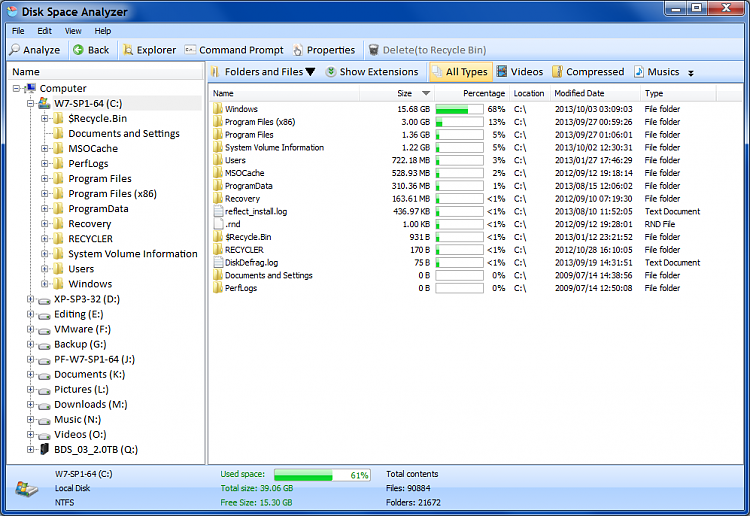Viewport: 750px width, 516px height.
Task: Click the Free Size: 15.30 GB text
Action: coord(256,503)
